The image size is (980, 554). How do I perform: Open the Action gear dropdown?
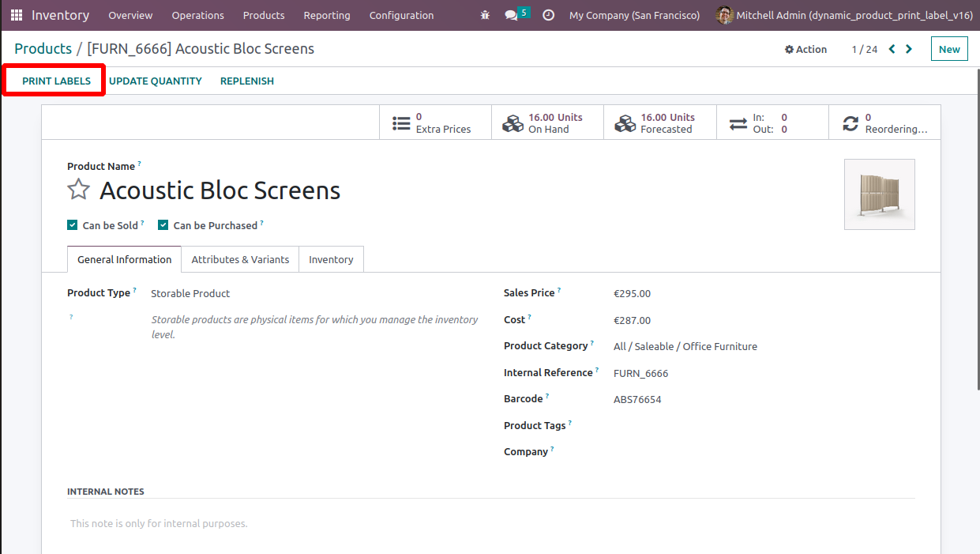(x=805, y=49)
